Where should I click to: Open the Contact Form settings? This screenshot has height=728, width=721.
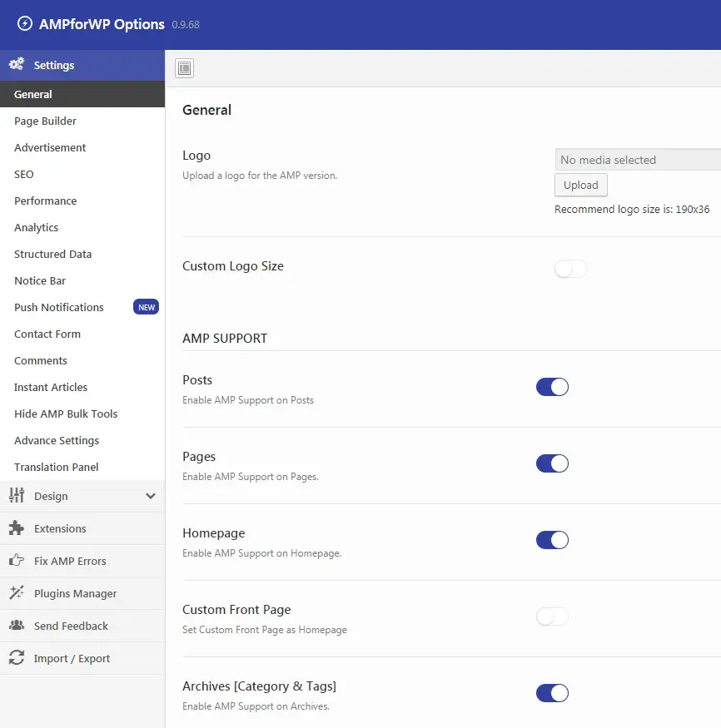pyautogui.click(x=82, y=334)
